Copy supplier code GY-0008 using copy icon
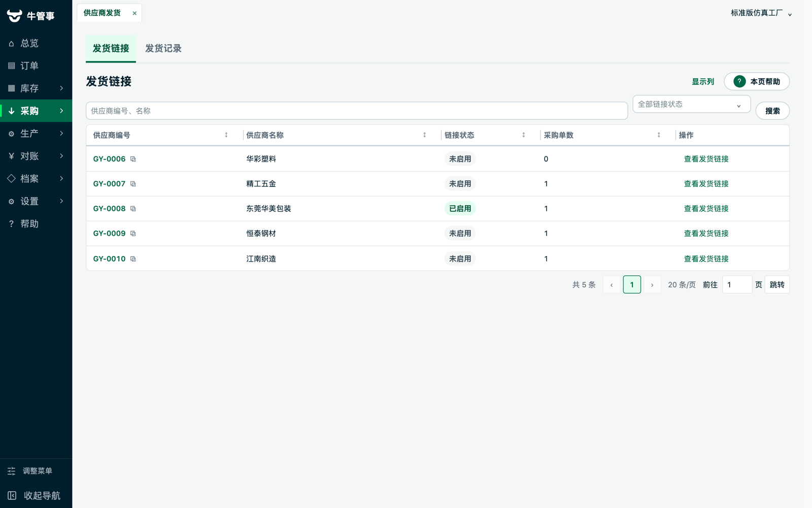Viewport: 812px width, 508px height. (133, 209)
